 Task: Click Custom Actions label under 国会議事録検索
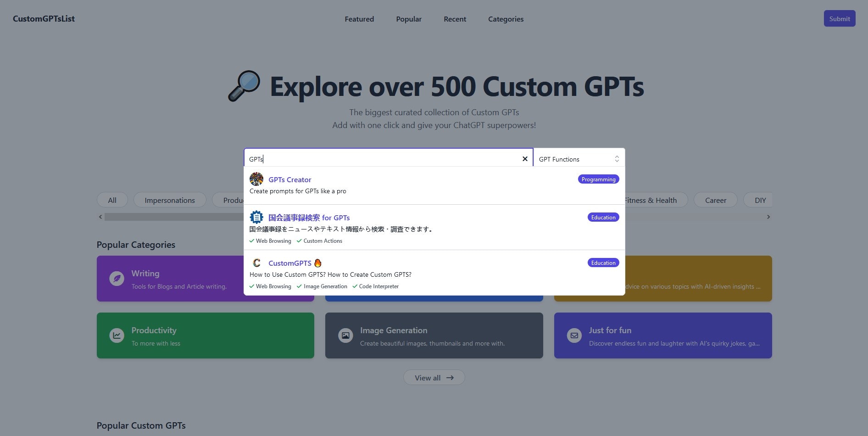(323, 241)
